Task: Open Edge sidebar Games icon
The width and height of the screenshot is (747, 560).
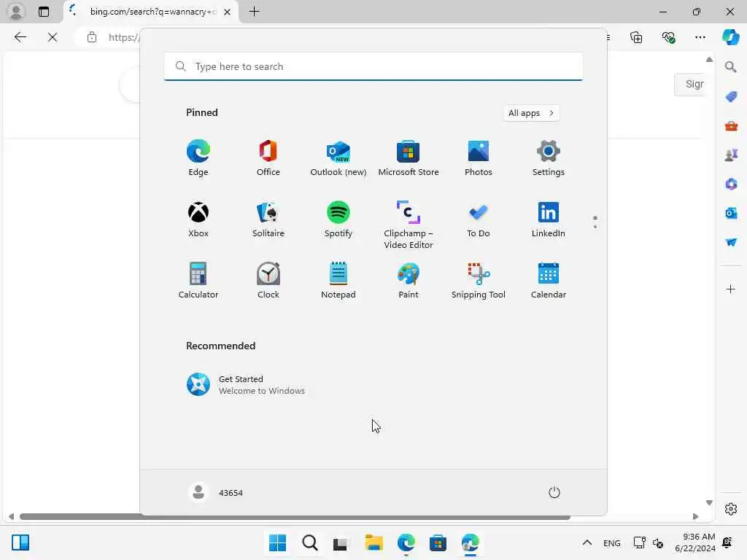Action: pyautogui.click(x=730, y=155)
